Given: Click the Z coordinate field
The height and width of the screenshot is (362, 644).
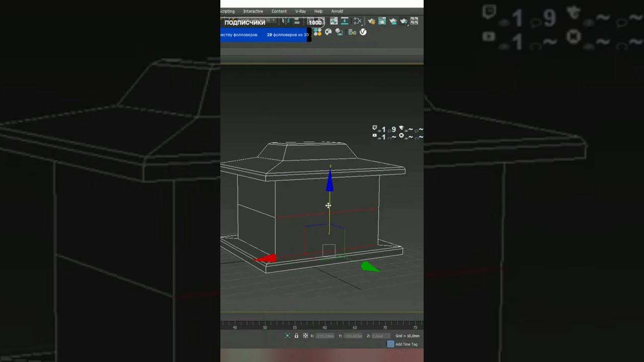Looking at the screenshot, I should 381,336.
